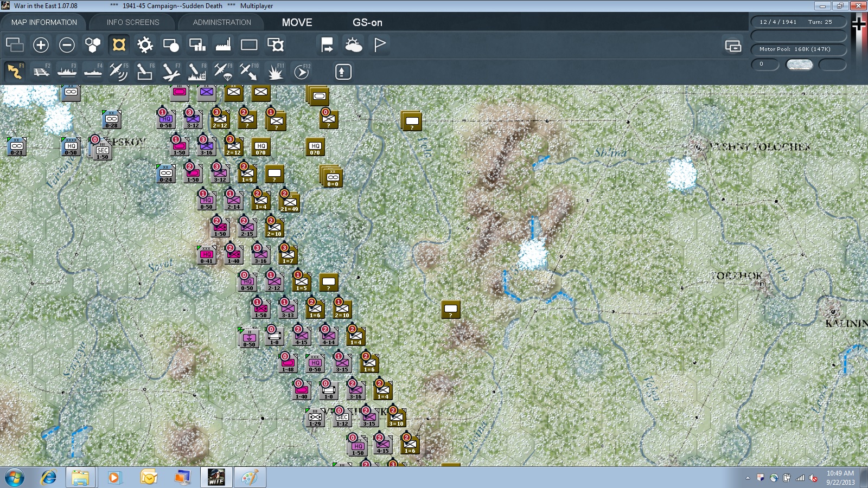The image size is (868, 488).
Task: Click the WITE game taskbar icon
Action: [x=216, y=478]
